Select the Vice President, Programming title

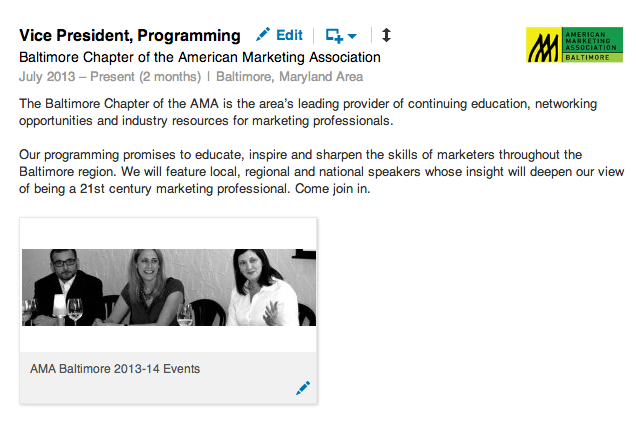[130, 36]
